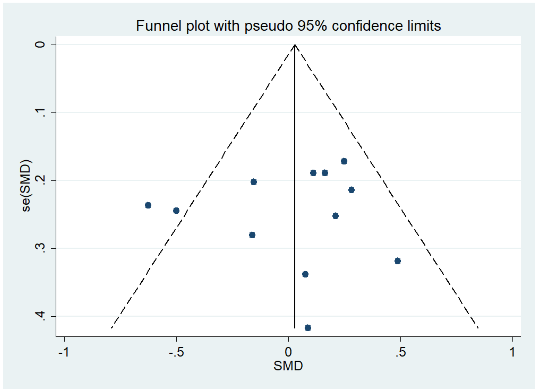538x392 pixels.
Task: Click the funnel plot title text
Action: point(288,26)
